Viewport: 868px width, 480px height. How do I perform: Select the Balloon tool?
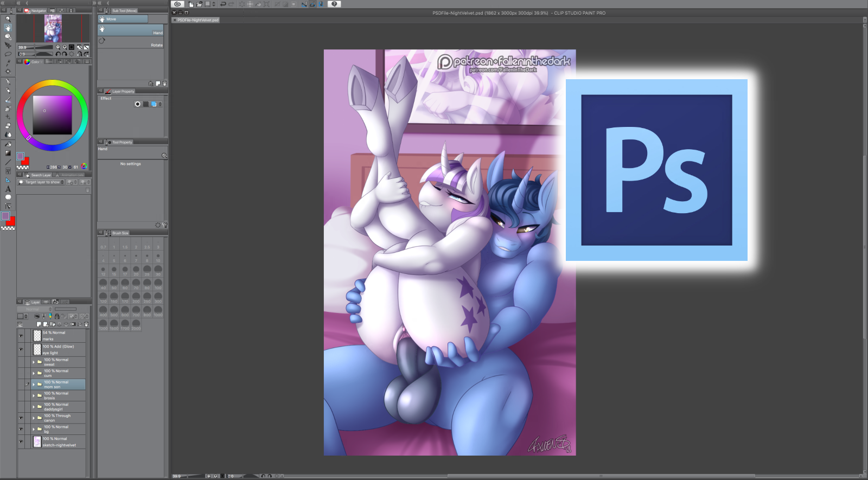tap(8, 197)
